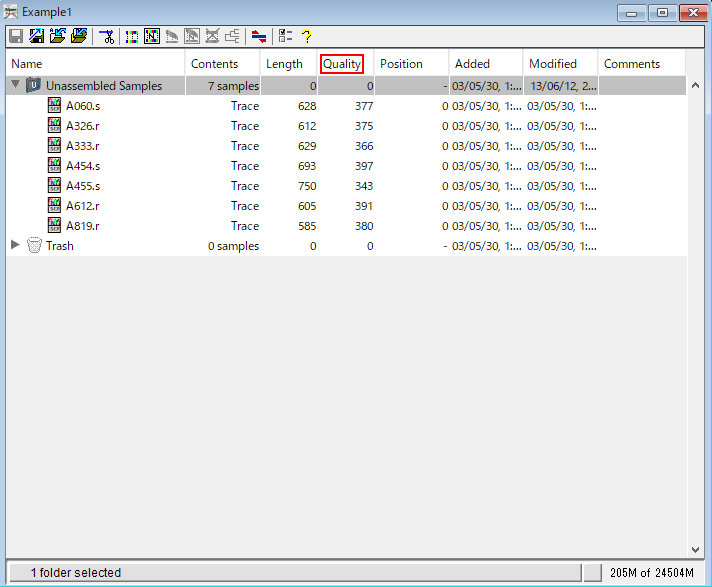The height and width of the screenshot is (587, 712).
Task: Click quality value 391 for A612.r
Action: pos(364,206)
